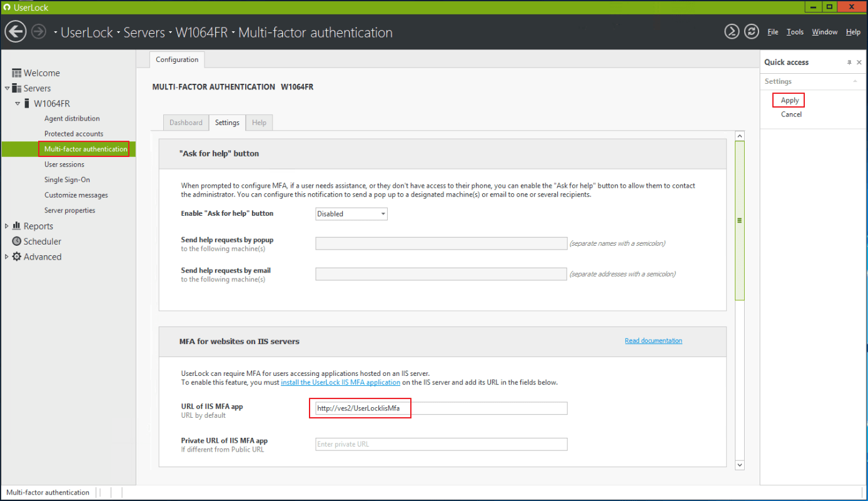Go forward using the greyed forward arrow
This screenshot has height=501, width=868.
(39, 31)
